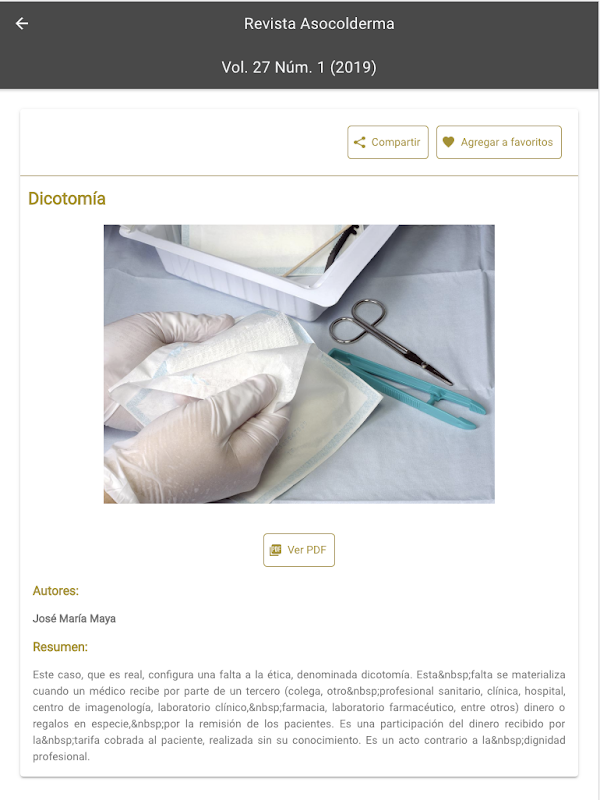600x800 pixels.
Task: Click the teal plastic forceps in photo
Action: (408, 389)
